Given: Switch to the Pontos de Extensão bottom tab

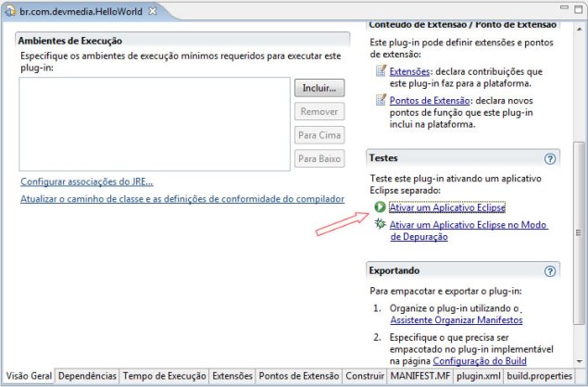Looking at the screenshot, I should [299, 376].
